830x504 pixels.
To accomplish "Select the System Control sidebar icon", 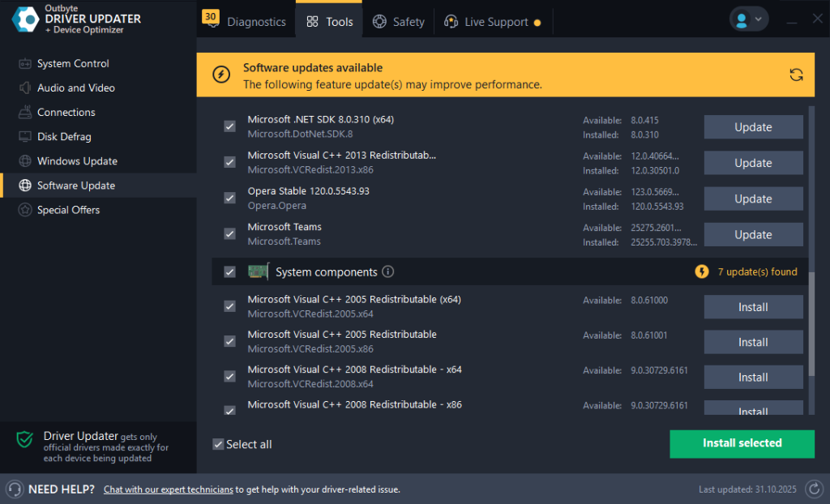I will pos(24,63).
